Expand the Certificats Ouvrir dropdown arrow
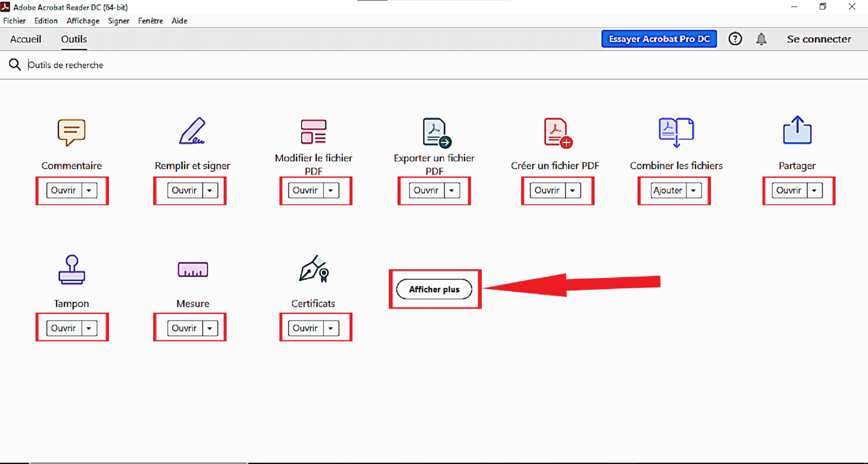 pyautogui.click(x=331, y=328)
